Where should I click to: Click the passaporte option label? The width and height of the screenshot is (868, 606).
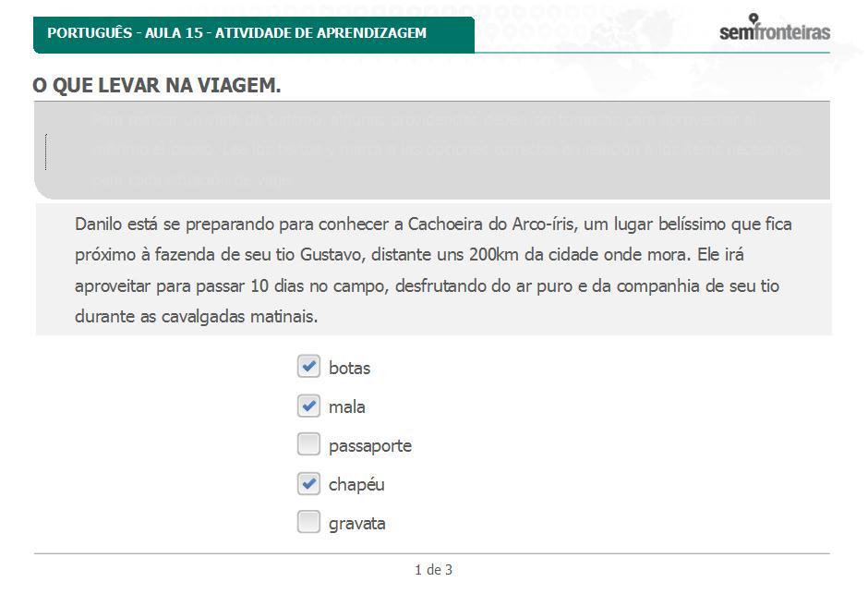369,446
